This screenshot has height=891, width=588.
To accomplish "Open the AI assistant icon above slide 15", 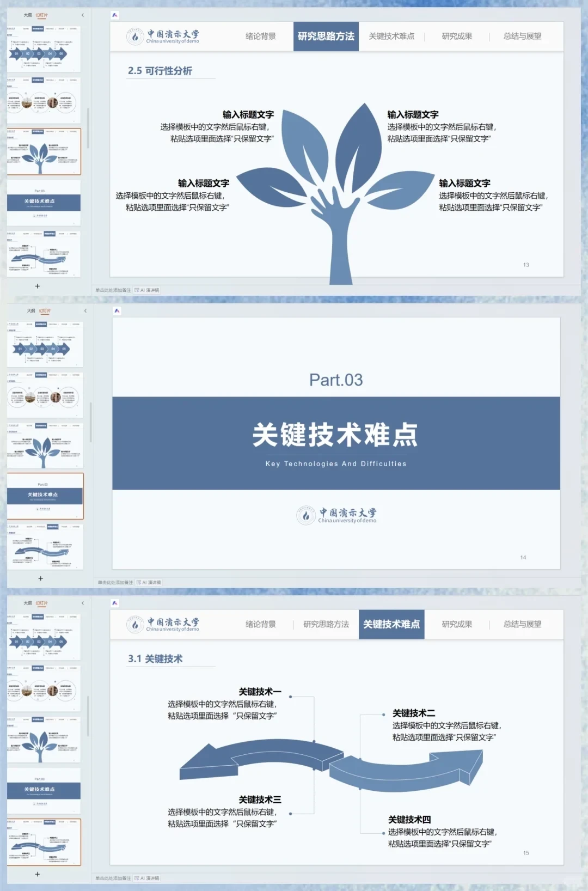I will click(x=114, y=603).
